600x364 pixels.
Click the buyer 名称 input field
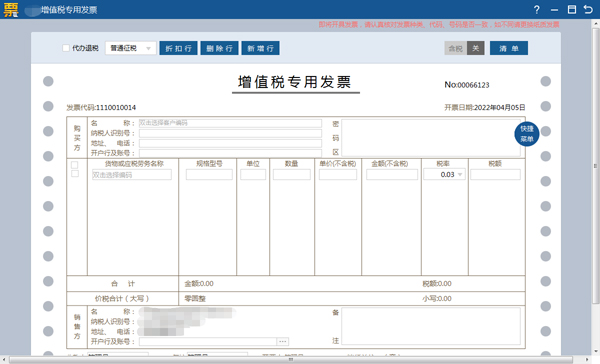[x=230, y=123]
